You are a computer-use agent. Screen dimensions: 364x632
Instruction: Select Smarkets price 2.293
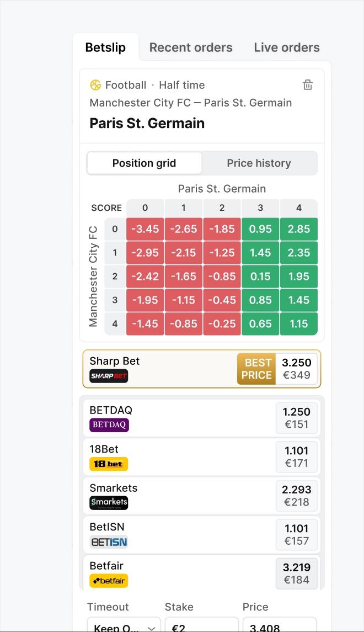point(297,496)
